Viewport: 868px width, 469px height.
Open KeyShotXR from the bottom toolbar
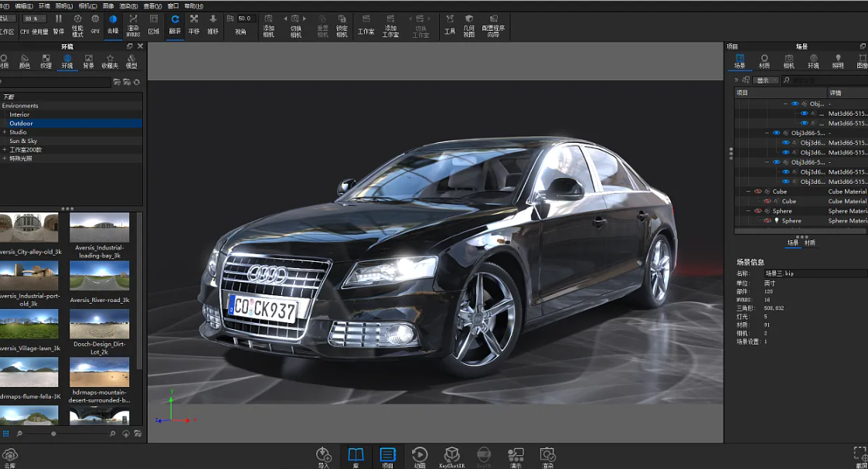[452, 456]
